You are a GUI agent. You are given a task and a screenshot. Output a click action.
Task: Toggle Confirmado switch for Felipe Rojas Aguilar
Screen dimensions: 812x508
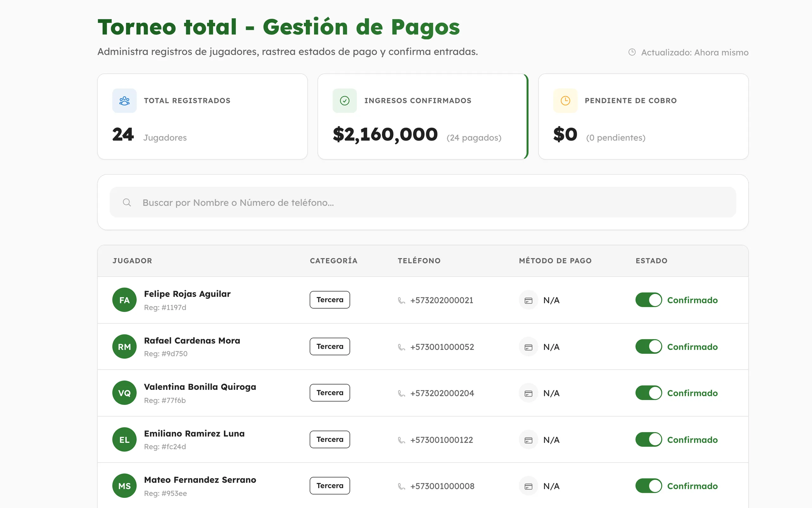tap(649, 300)
